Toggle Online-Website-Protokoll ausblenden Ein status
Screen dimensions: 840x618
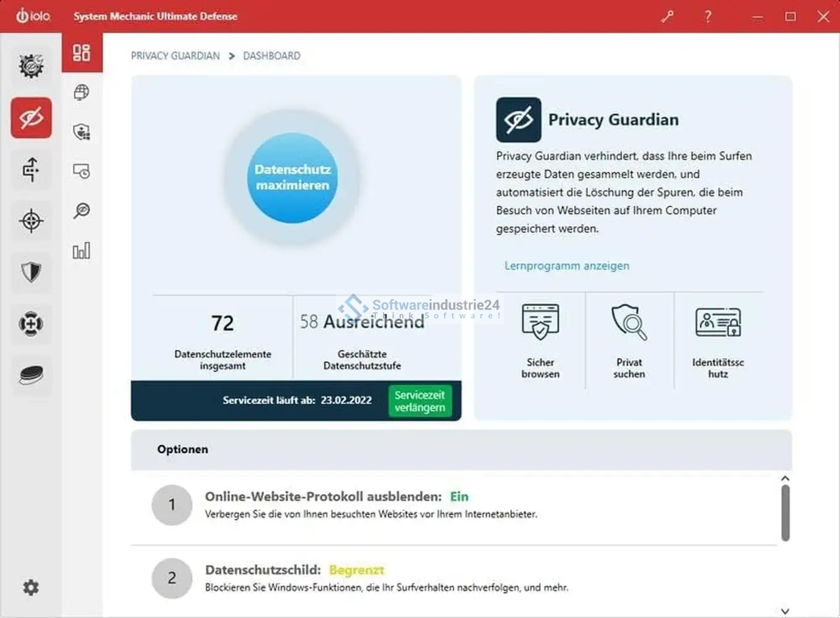coord(459,497)
